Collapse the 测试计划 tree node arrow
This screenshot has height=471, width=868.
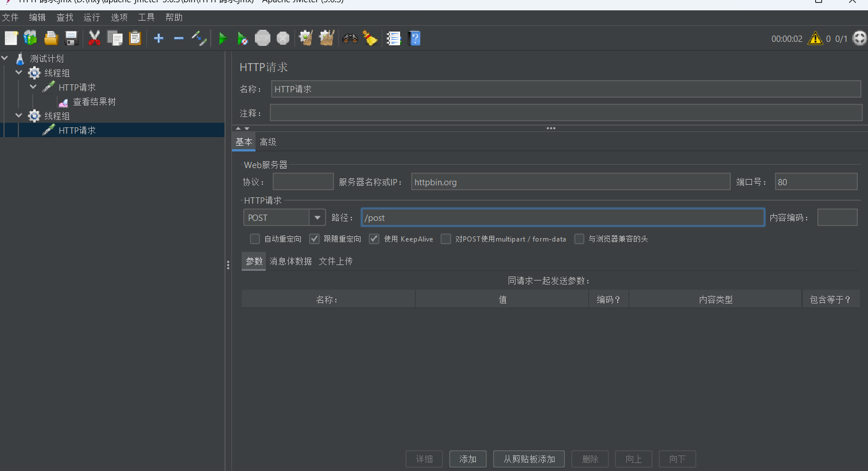pos(5,58)
